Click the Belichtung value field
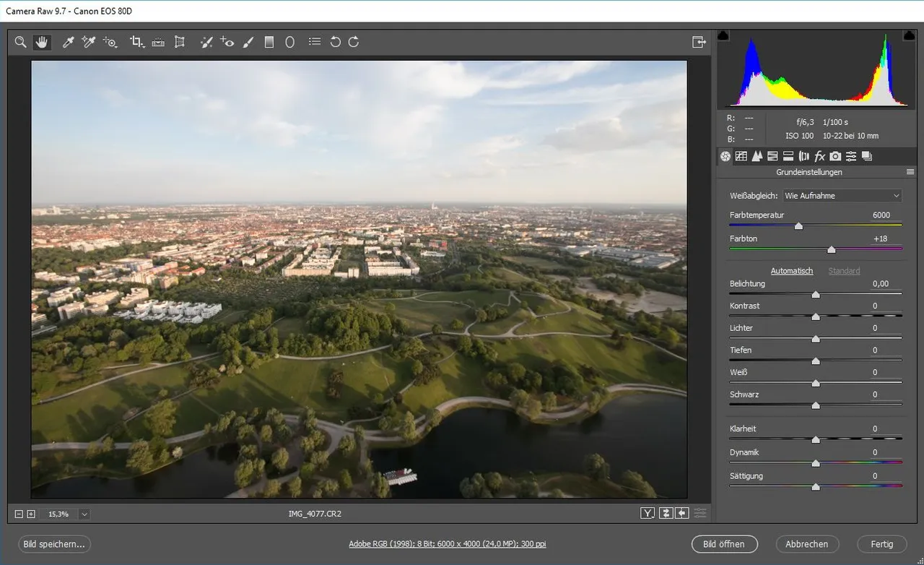Viewport: 924px width, 565px height. click(x=880, y=284)
